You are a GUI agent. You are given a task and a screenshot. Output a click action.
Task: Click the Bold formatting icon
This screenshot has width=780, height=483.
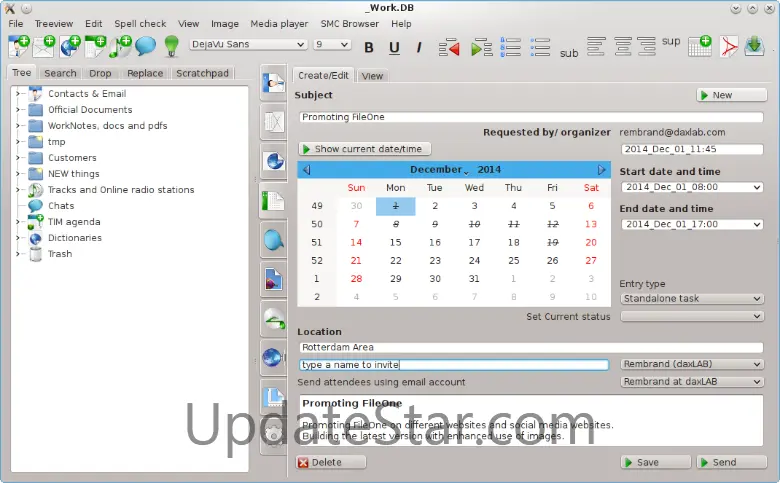click(x=369, y=48)
